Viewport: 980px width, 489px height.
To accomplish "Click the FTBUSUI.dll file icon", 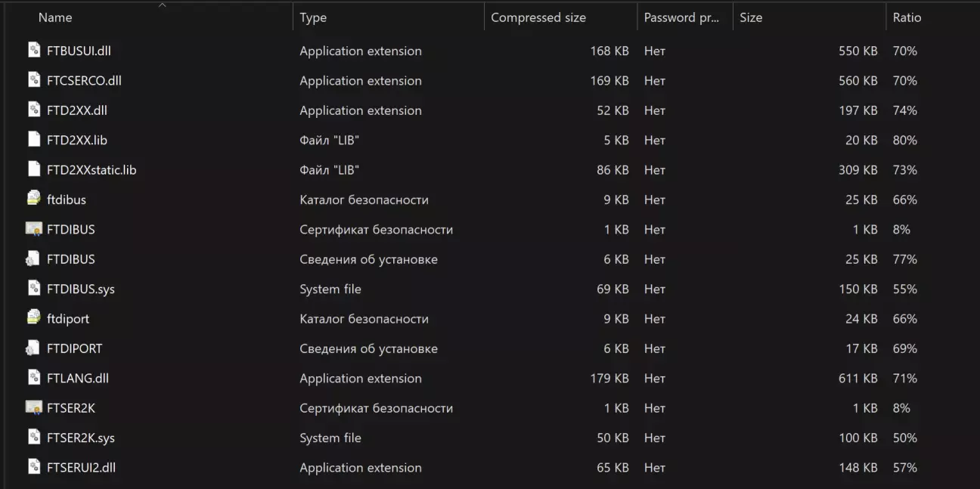I will tap(33, 51).
